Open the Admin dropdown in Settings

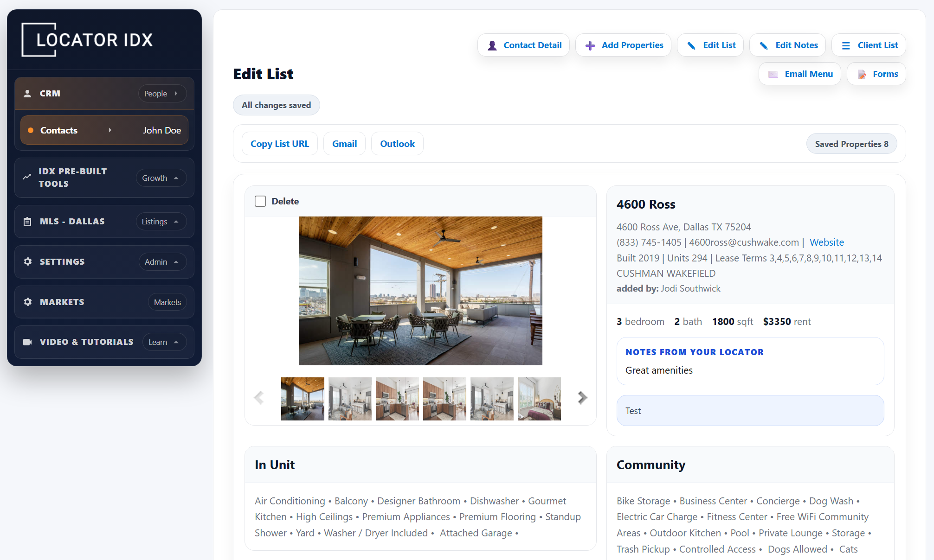point(162,262)
